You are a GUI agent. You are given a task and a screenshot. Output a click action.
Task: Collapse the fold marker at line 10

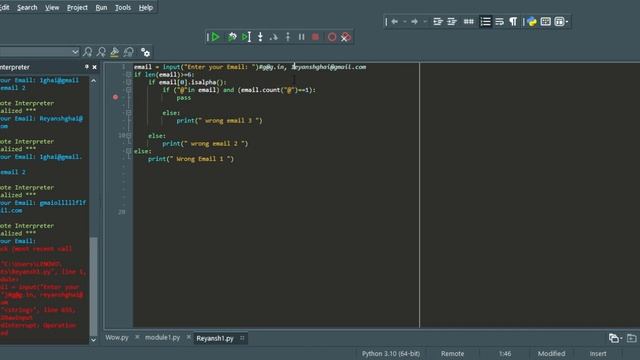tap(129, 136)
